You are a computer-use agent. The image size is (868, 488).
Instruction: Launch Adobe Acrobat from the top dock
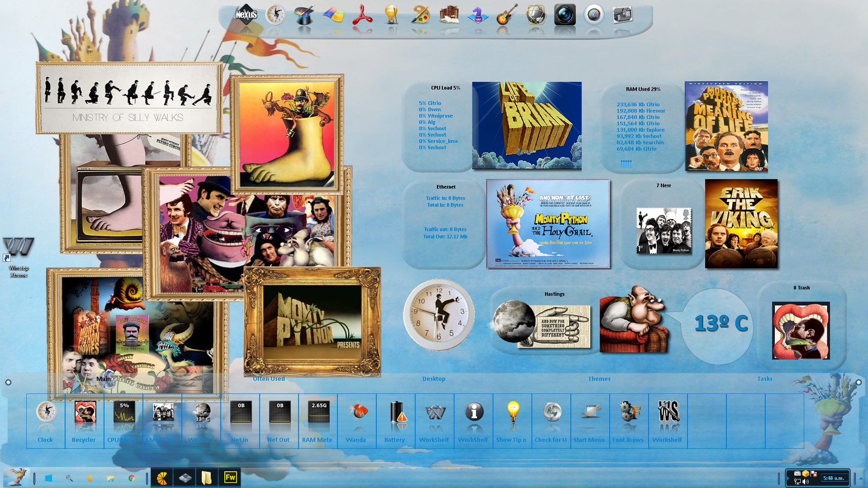[362, 15]
